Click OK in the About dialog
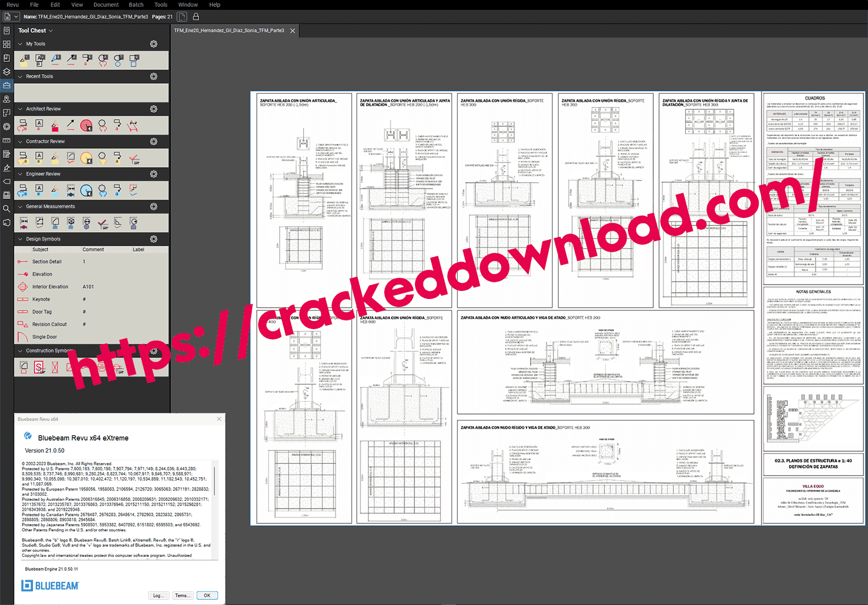This screenshot has height=605, width=868. [207, 595]
